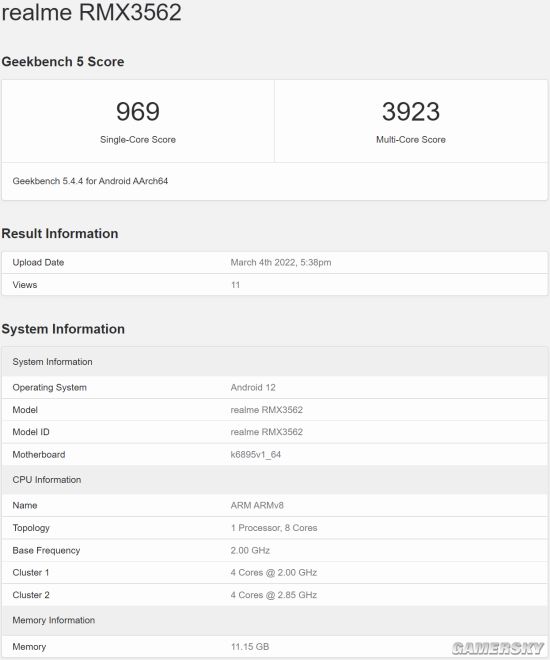Select the 4 Cores @ 2.00 GHz value
Screen dimensions: 550x660
coord(274,573)
